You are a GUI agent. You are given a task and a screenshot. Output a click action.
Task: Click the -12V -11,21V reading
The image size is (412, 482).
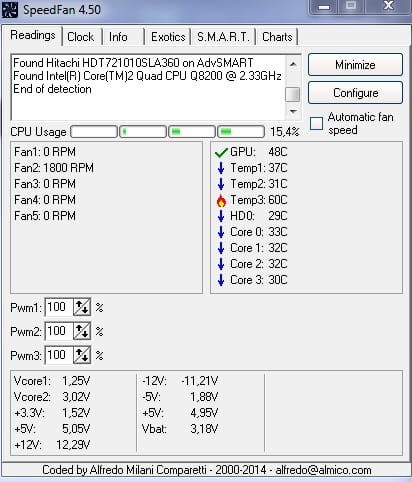(x=180, y=381)
